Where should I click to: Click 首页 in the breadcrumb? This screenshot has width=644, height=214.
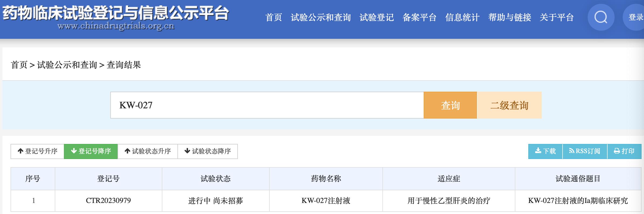[19, 65]
